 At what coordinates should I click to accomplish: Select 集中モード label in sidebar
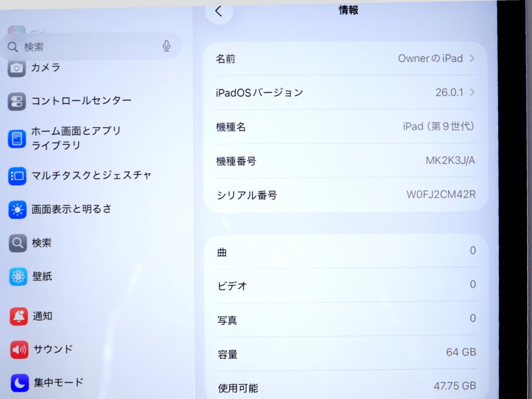59,382
